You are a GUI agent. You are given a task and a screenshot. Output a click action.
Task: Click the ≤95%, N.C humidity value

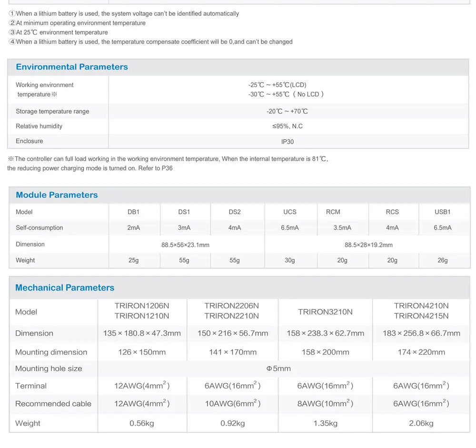tap(287, 126)
